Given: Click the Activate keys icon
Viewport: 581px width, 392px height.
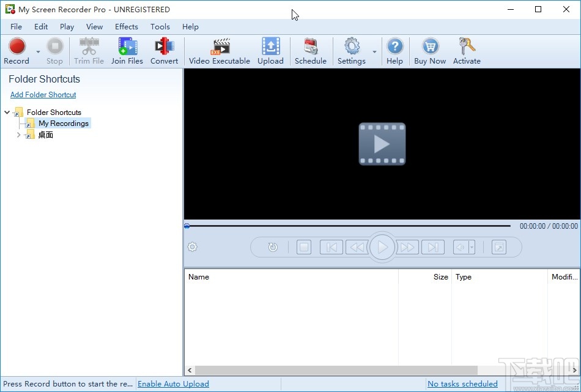Looking at the screenshot, I should [467, 51].
